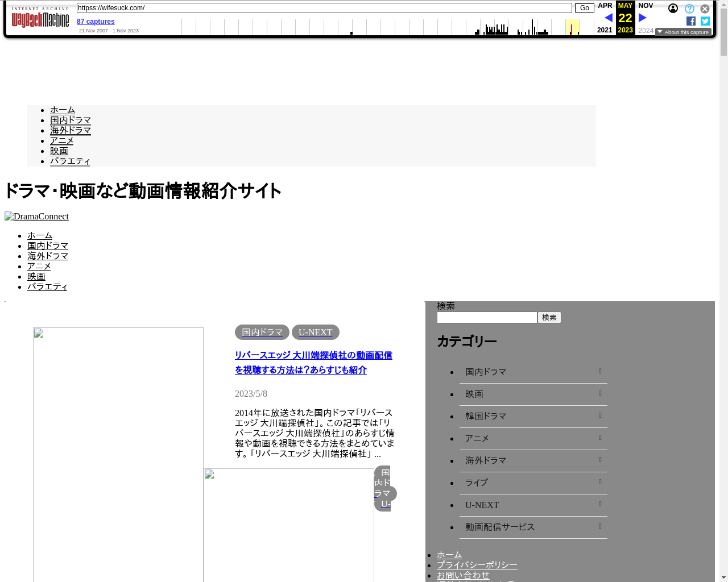Share capture on Twitter icon
This screenshot has height=582, width=728.
705,21
